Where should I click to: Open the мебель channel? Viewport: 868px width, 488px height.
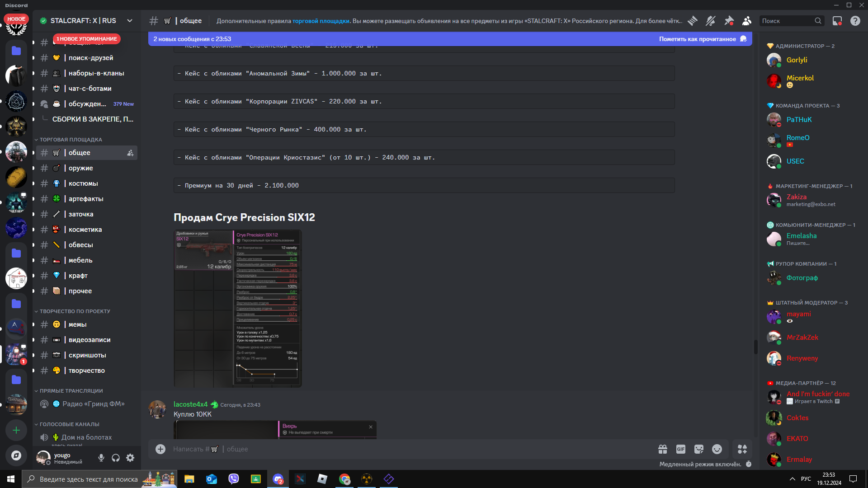(x=87, y=260)
